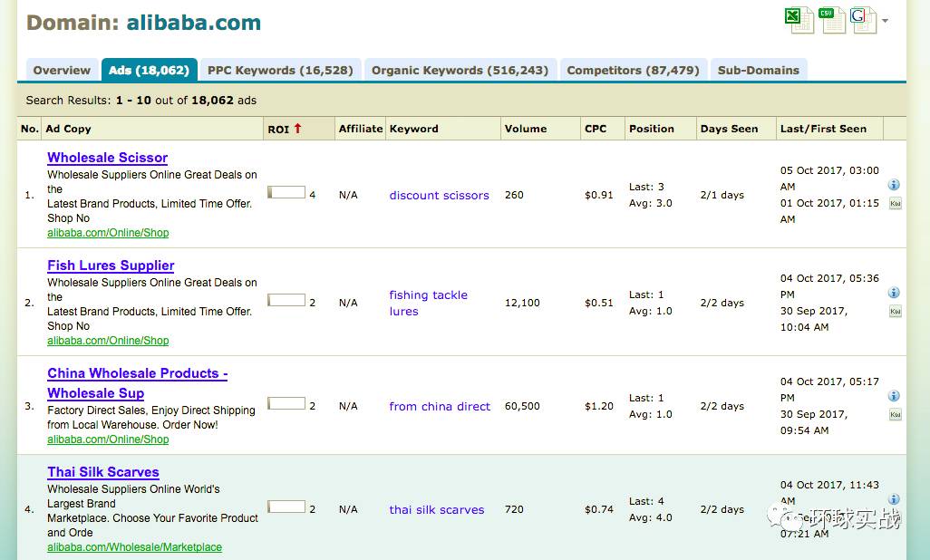
Task: Click alibaba.com domain heading
Action: [193, 23]
